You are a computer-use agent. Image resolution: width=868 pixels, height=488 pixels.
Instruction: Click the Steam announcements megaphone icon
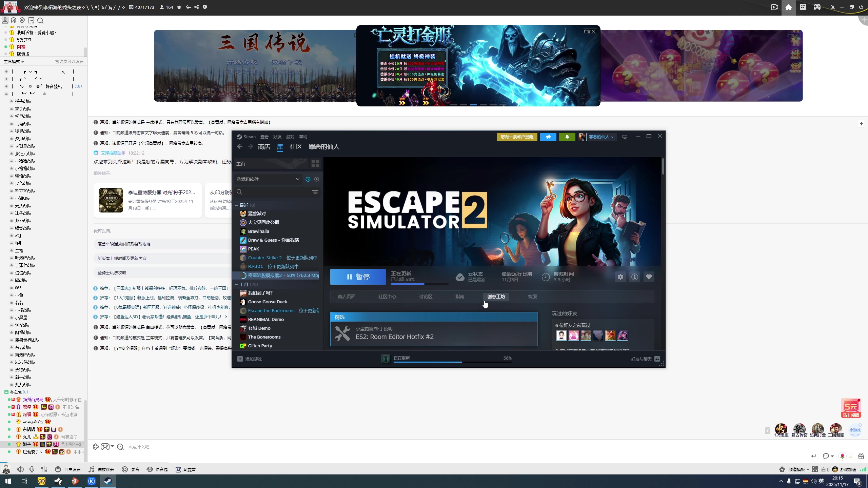point(548,137)
